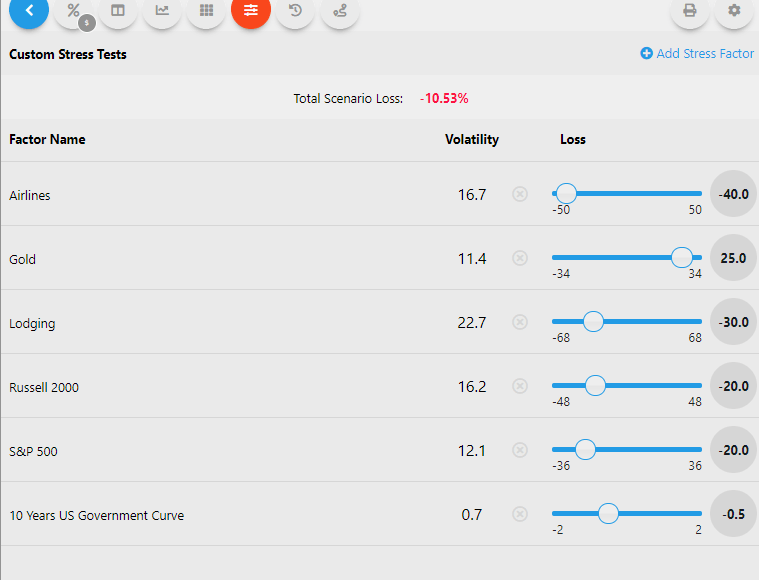Click the Airlines loss value -40.0
The height and width of the screenshot is (580, 759).
733,194
